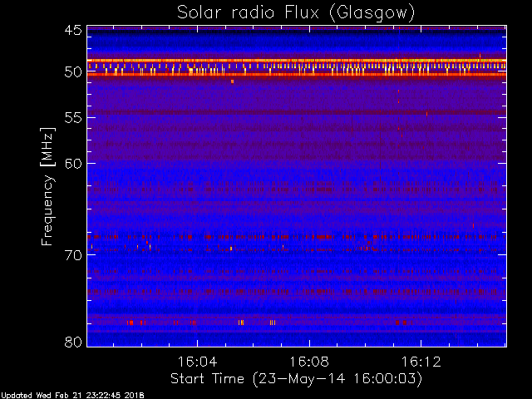
Task: Click the 16:12 time tick label
Action: coord(421,362)
